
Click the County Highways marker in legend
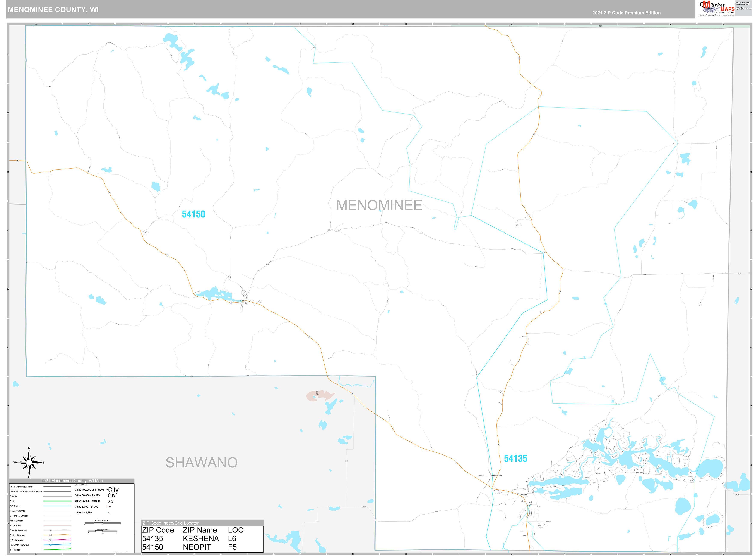point(50,530)
